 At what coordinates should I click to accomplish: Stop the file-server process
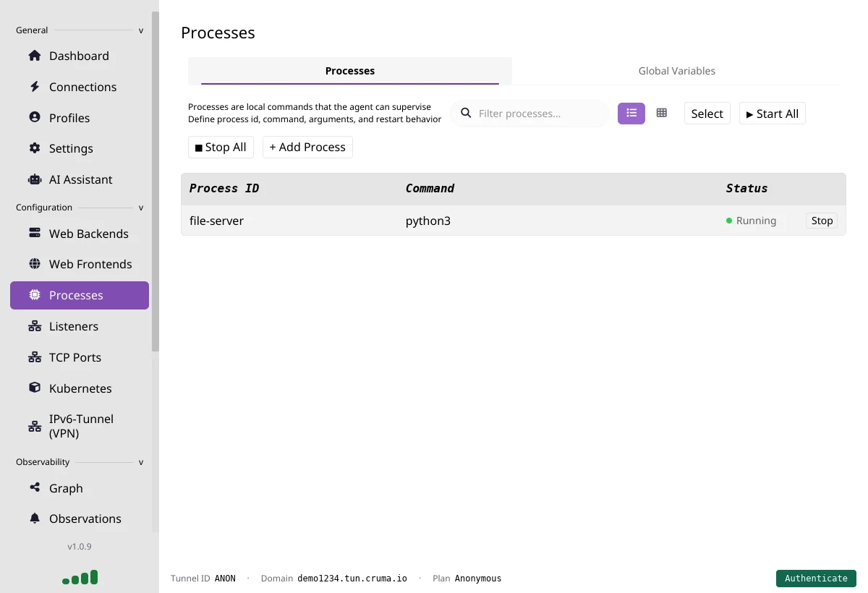[x=822, y=221]
